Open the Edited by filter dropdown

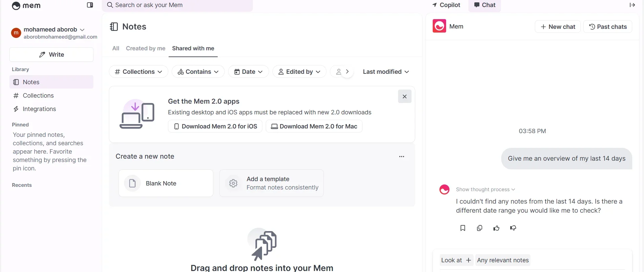tap(299, 72)
